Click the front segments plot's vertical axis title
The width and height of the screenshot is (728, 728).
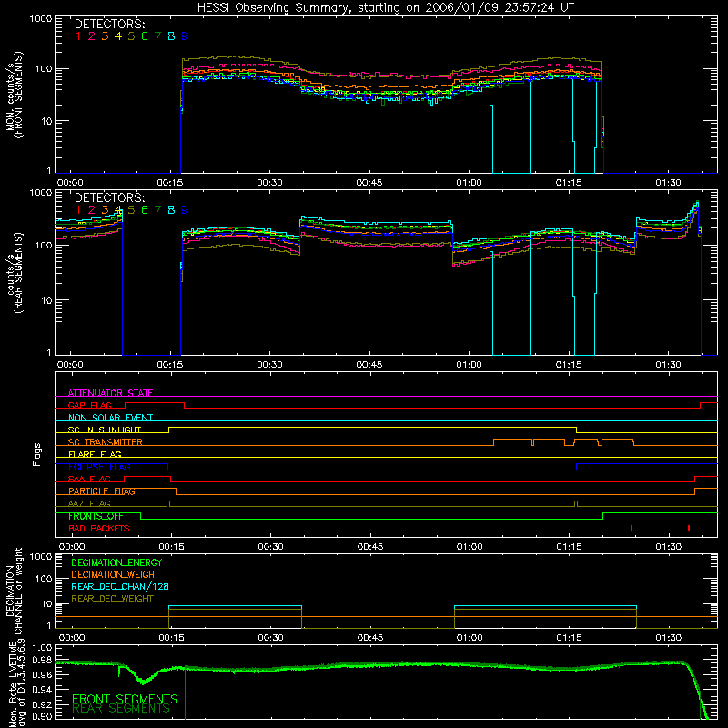pyautogui.click(x=15, y=95)
